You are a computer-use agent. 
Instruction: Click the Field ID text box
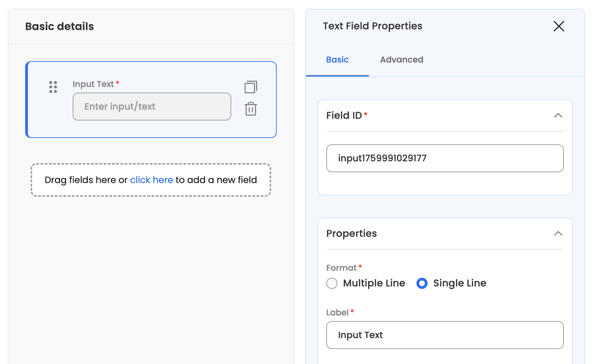[445, 158]
